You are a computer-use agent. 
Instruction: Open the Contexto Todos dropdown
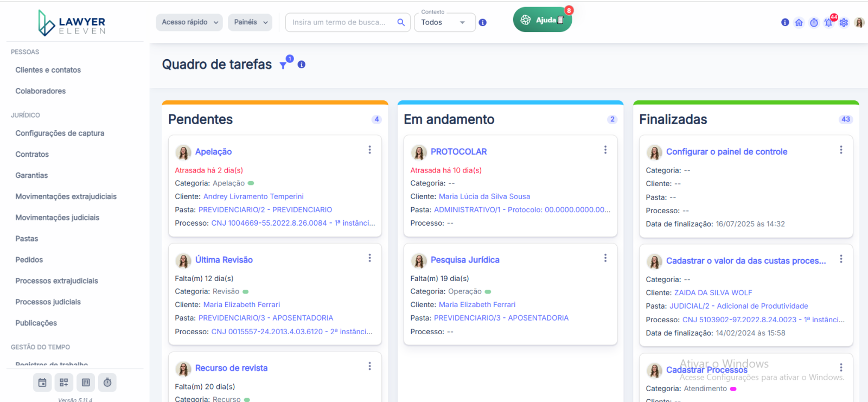tap(444, 22)
